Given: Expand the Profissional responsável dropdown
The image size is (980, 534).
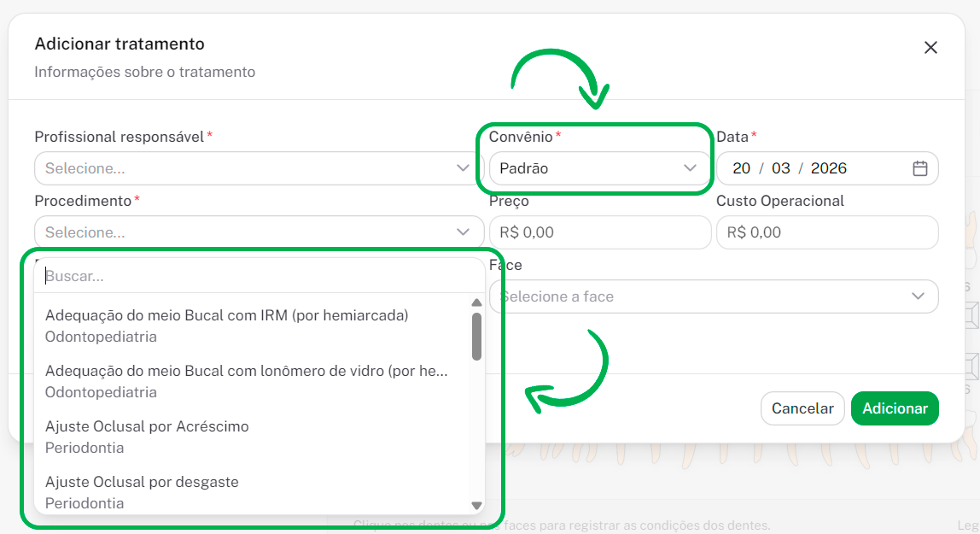Looking at the screenshot, I should [259, 168].
